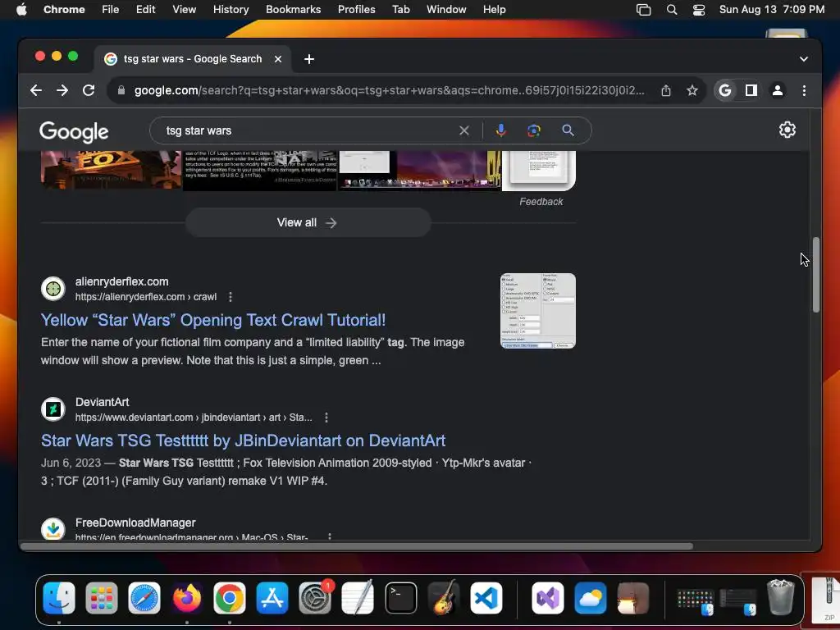Open the File menu

pos(111,9)
